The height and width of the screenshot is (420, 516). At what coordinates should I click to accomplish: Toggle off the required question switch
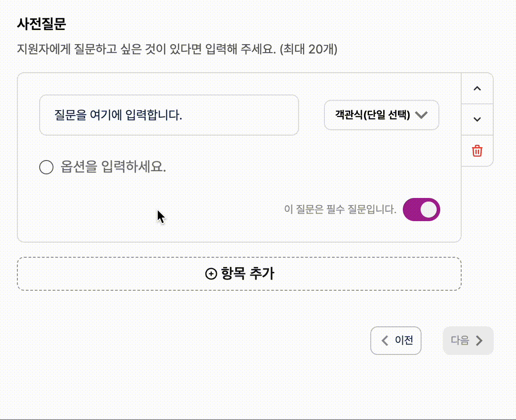421,210
